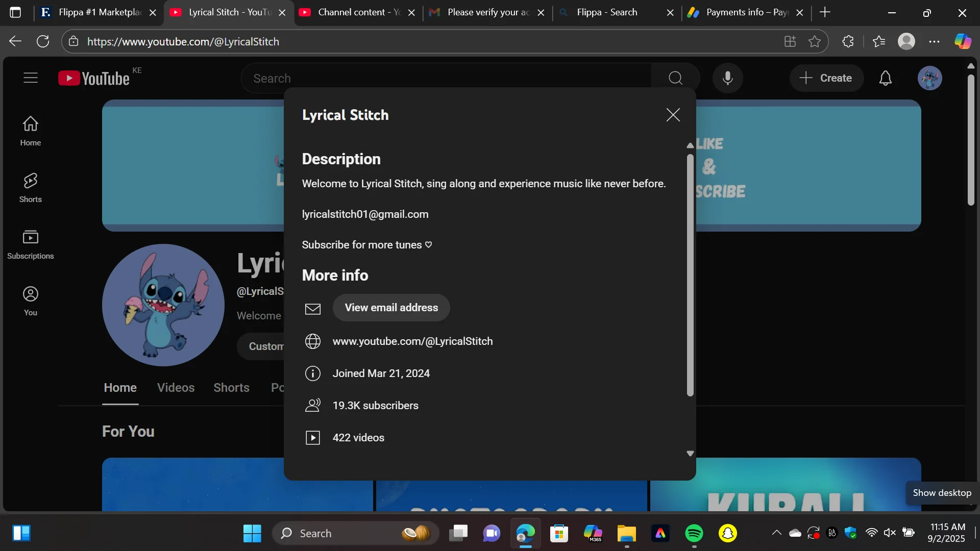The width and height of the screenshot is (980, 551).
Task: Open the Copilot sidebar icon
Action: pos(963,41)
